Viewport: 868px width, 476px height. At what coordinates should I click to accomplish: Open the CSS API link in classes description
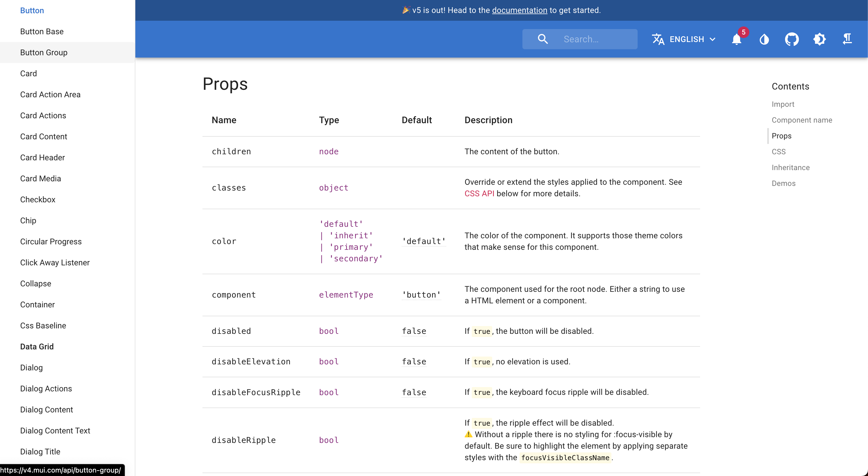click(479, 194)
